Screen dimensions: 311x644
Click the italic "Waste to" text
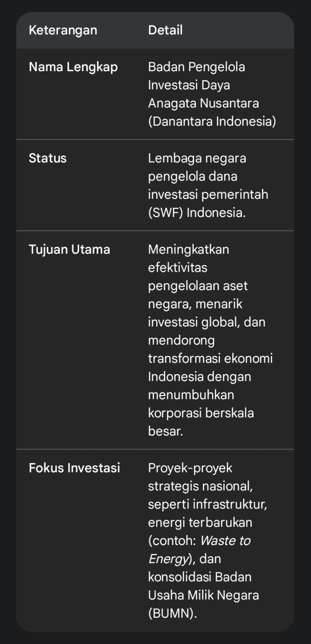pos(225,541)
